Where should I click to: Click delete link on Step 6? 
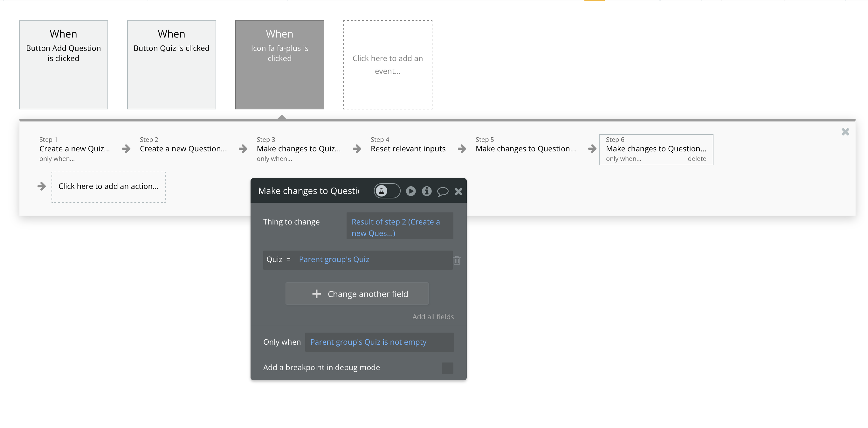(697, 159)
